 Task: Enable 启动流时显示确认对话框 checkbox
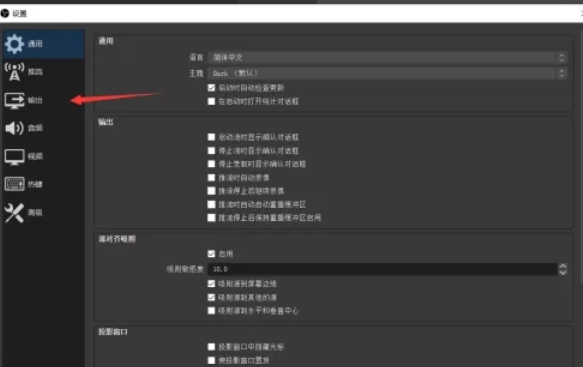(211, 137)
